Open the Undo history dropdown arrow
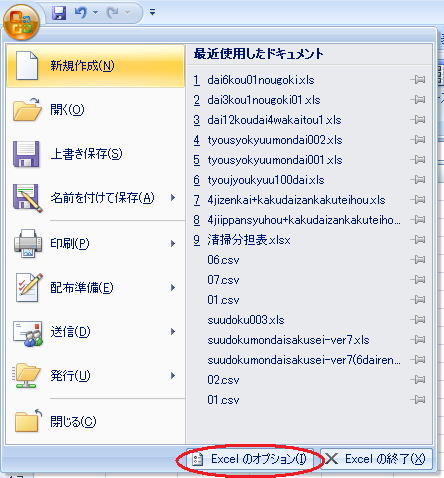444x478 pixels. (x=95, y=13)
